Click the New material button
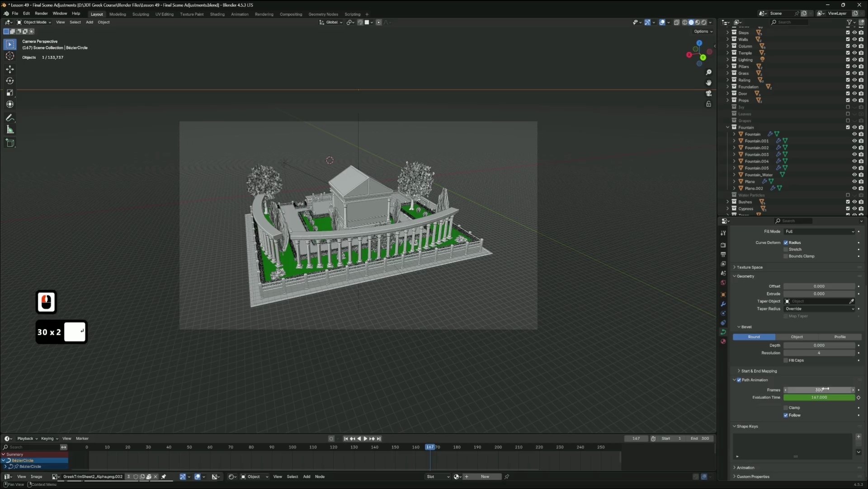Viewport: 868px width, 489px height. click(485, 477)
